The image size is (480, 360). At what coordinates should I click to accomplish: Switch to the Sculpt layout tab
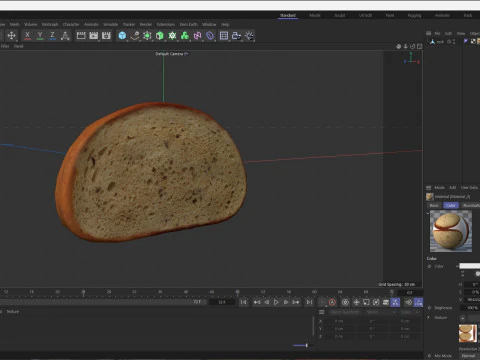pos(340,15)
